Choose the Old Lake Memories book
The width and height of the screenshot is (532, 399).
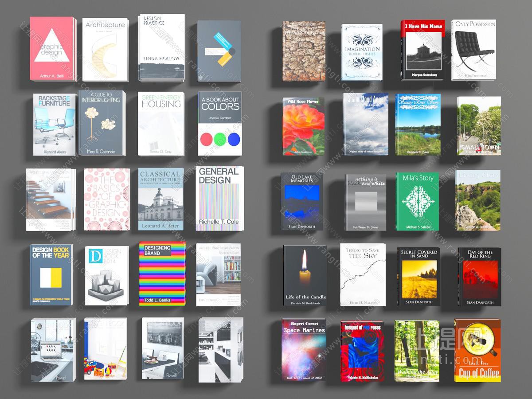point(302,202)
